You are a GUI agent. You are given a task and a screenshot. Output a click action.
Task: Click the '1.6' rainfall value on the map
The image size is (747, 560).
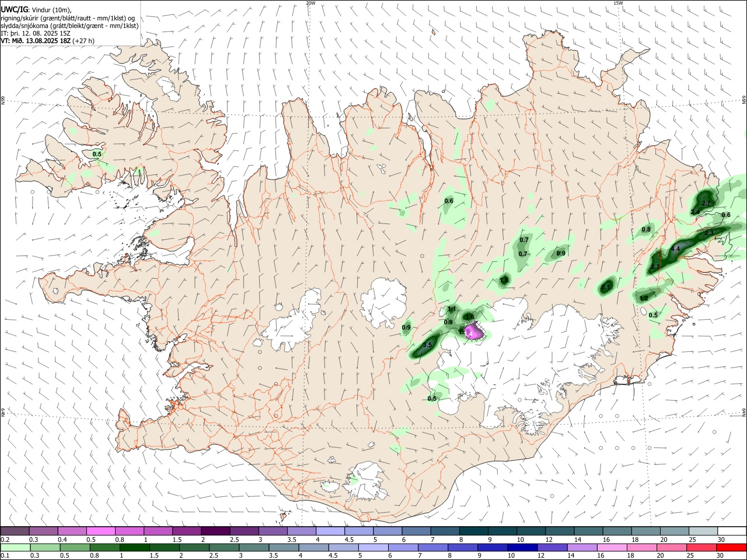coord(470,317)
